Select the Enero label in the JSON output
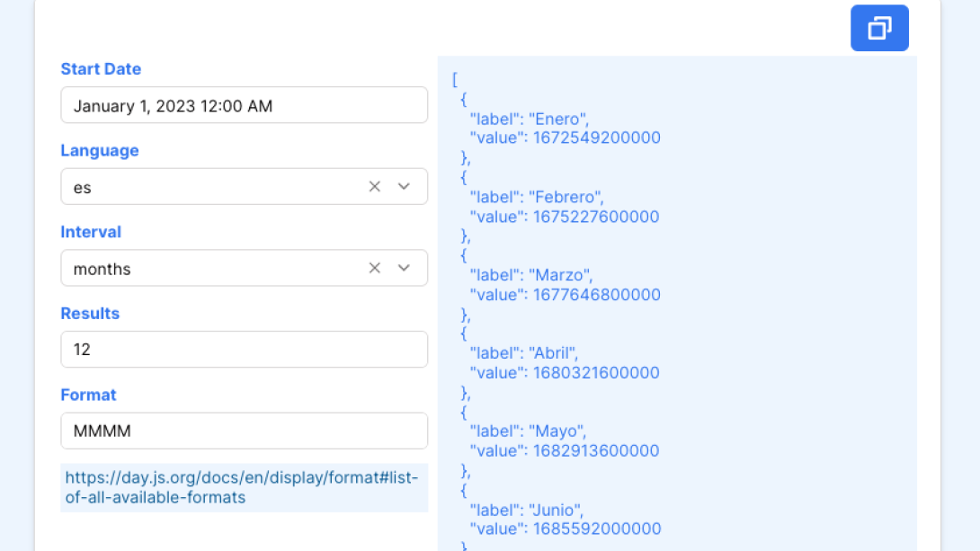Viewport: 980px width, 551px height. [x=530, y=118]
